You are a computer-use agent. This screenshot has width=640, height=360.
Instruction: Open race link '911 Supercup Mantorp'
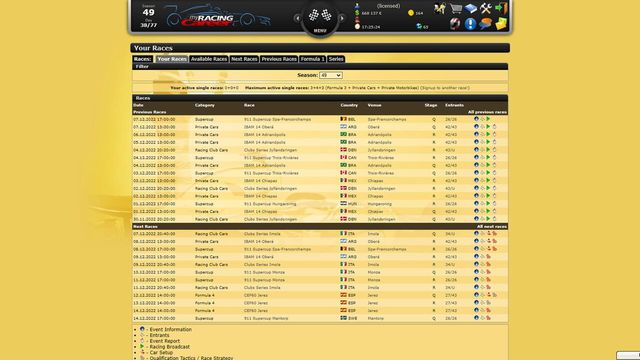click(x=266, y=318)
